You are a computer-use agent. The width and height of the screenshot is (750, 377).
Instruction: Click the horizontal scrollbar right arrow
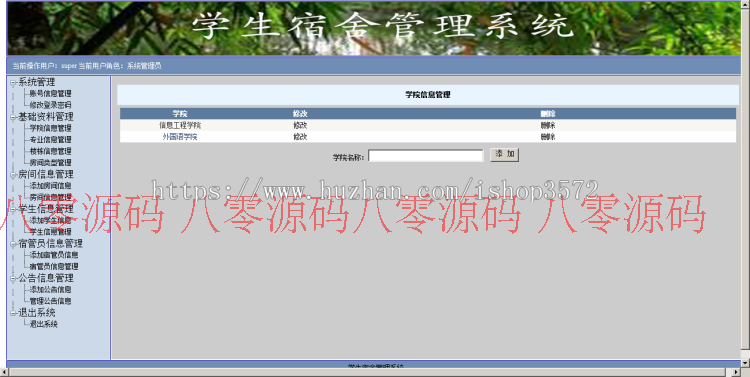(737, 372)
